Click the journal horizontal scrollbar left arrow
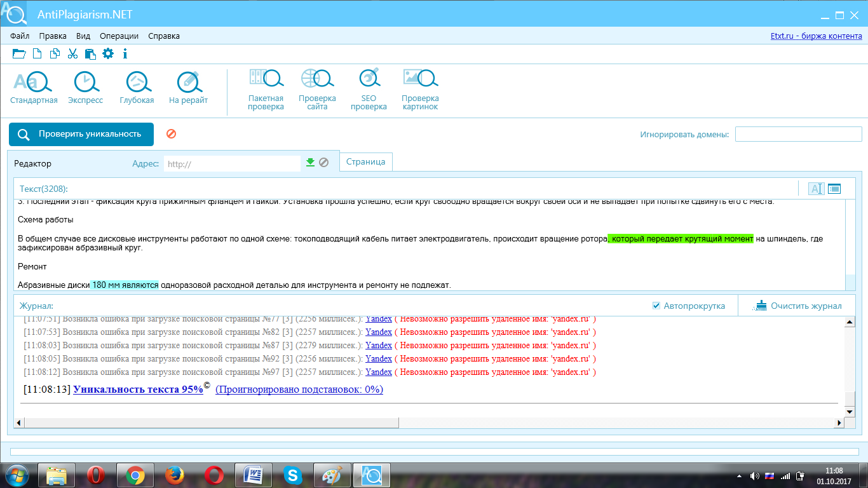Viewport: 868px width, 488px height. (19, 423)
